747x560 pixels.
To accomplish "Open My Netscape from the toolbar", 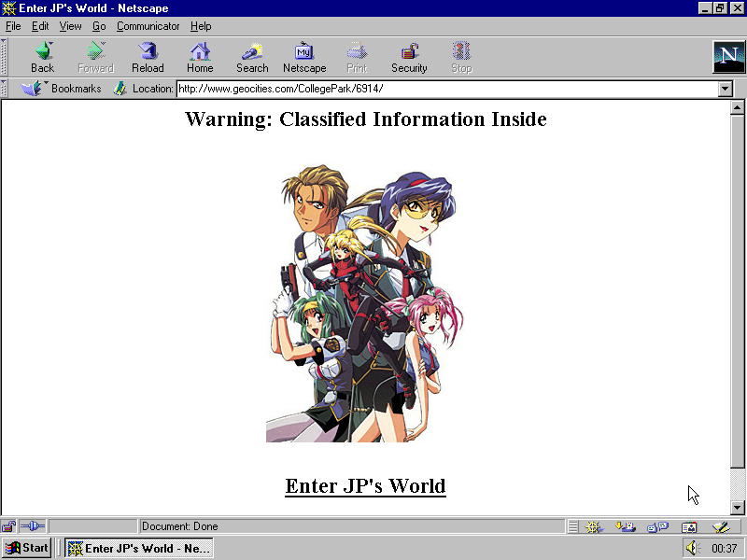I will click(304, 57).
